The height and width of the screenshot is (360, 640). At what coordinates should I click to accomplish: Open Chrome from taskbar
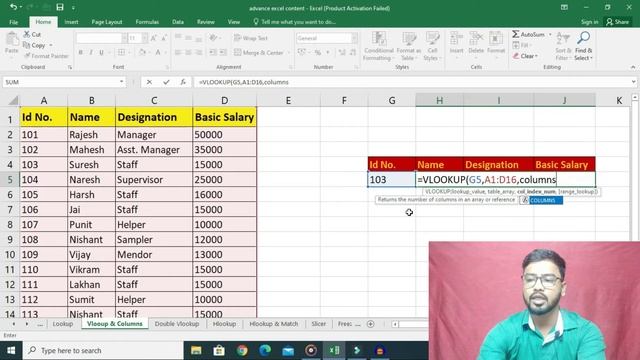click(242, 350)
